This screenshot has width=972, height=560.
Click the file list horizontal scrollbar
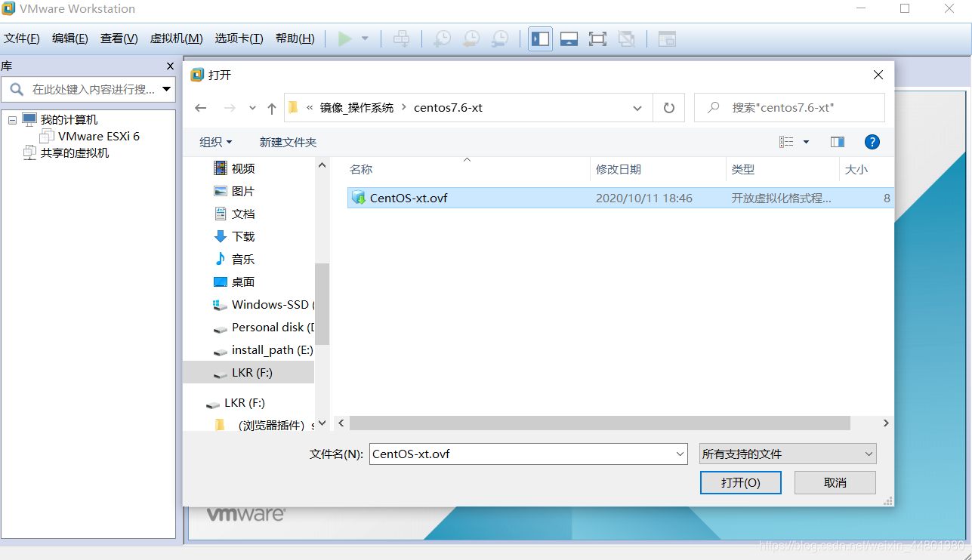pyautogui.click(x=600, y=423)
